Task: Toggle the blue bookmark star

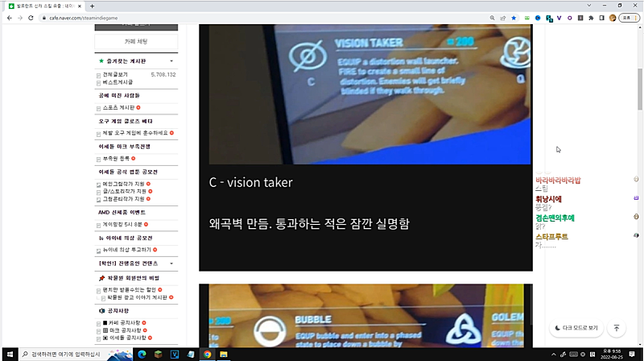Action: 514,18
